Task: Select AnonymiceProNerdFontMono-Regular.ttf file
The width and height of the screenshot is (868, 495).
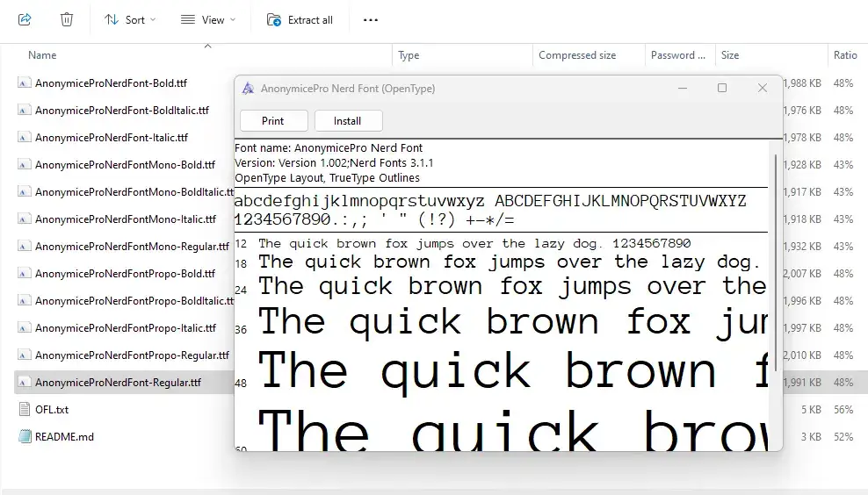Action: click(131, 247)
